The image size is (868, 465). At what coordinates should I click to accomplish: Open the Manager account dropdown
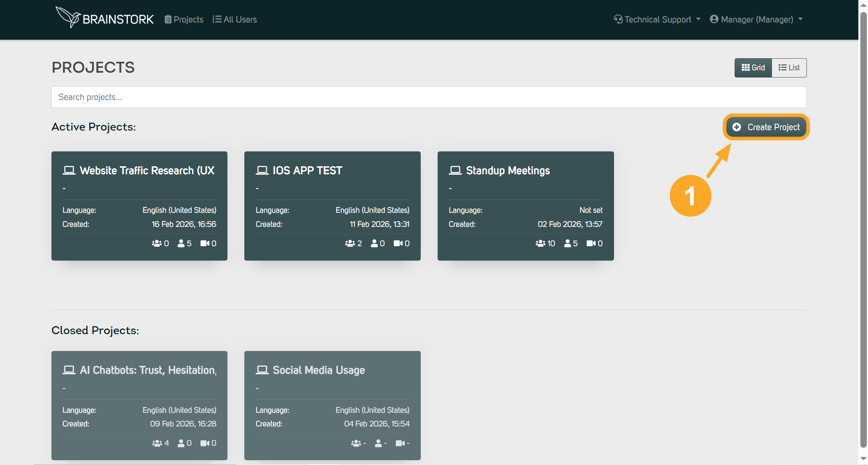tap(756, 19)
